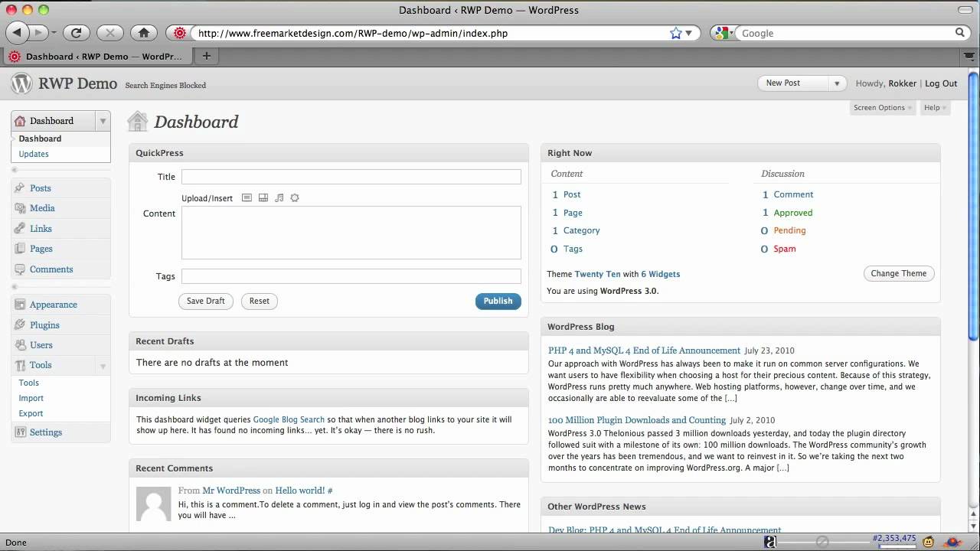Click the Spam comments link
The height and width of the screenshot is (551, 980).
[x=785, y=249]
